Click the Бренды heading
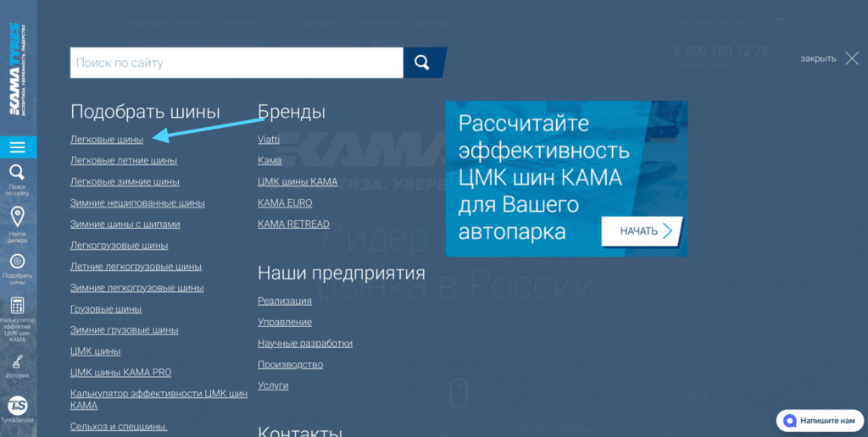Screen dimensions: 868x437 pos(292,112)
